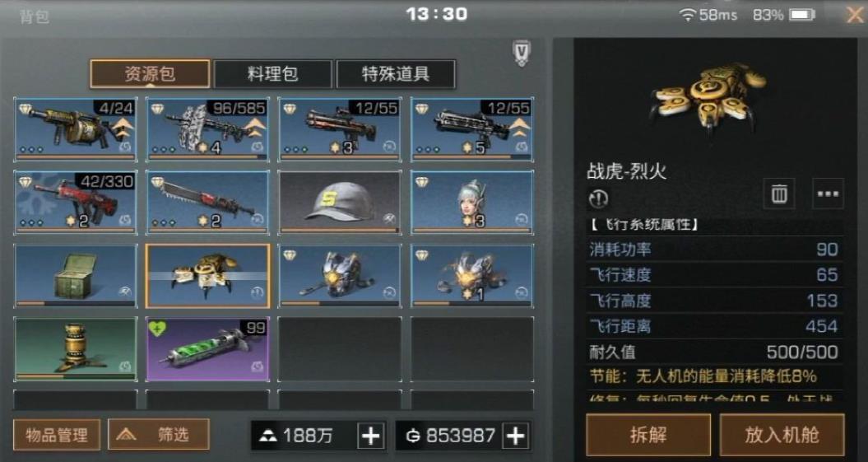The height and width of the screenshot is (462, 868).
Task: Add gold using plus beside 188万
Action: (370, 436)
